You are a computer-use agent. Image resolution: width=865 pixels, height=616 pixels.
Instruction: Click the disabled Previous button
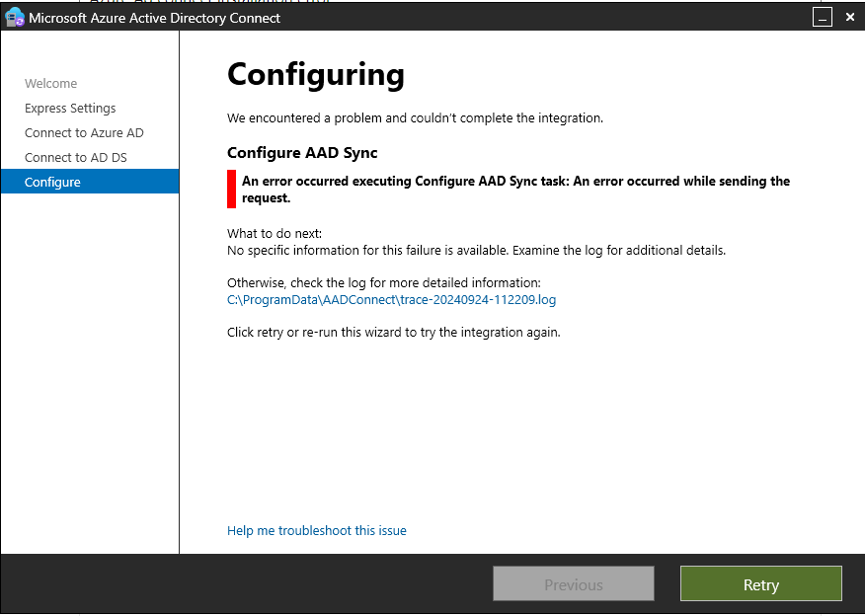[x=573, y=583]
